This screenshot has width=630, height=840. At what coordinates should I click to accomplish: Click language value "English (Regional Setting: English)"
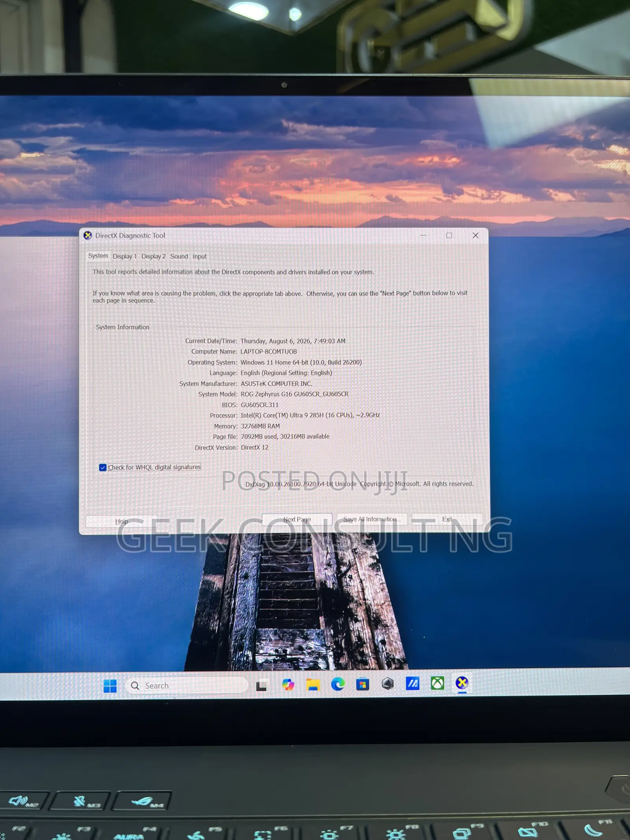coord(287,373)
